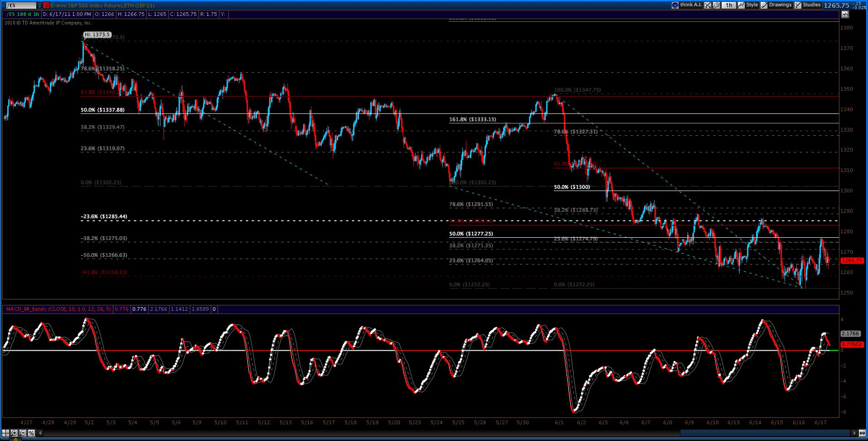Click the flask icon beside Studies
The height and width of the screenshot is (441, 868).
(x=798, y=5)
